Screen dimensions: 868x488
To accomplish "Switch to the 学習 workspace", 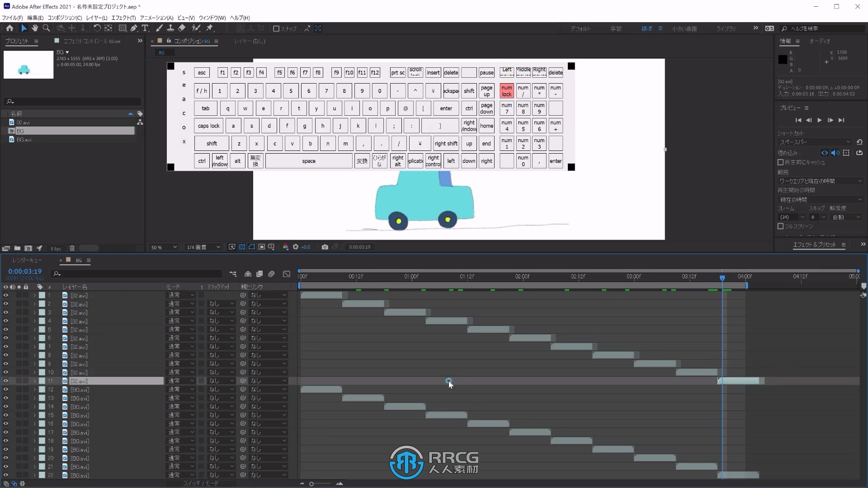I will click(616, 28).
